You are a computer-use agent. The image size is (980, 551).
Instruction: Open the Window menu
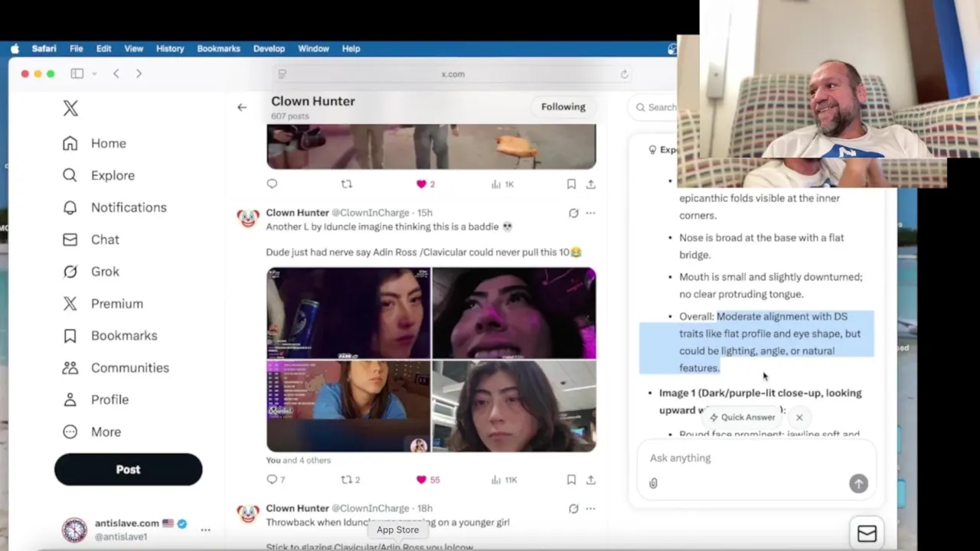(x=313, y=48)
